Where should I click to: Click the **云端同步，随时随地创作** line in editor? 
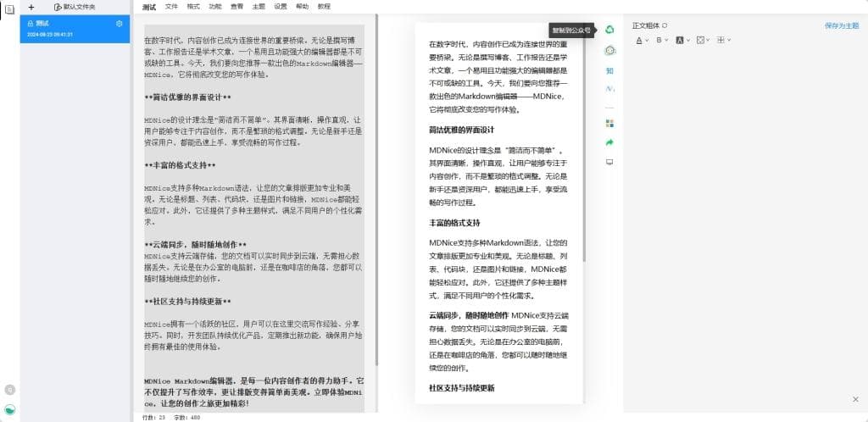196,244
